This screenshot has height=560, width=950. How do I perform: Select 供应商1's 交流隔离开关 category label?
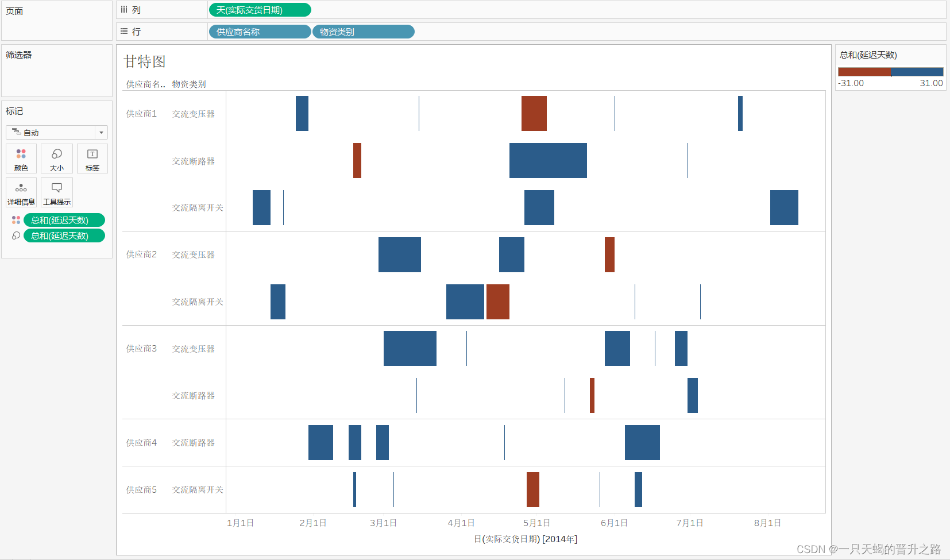point(198,208)
